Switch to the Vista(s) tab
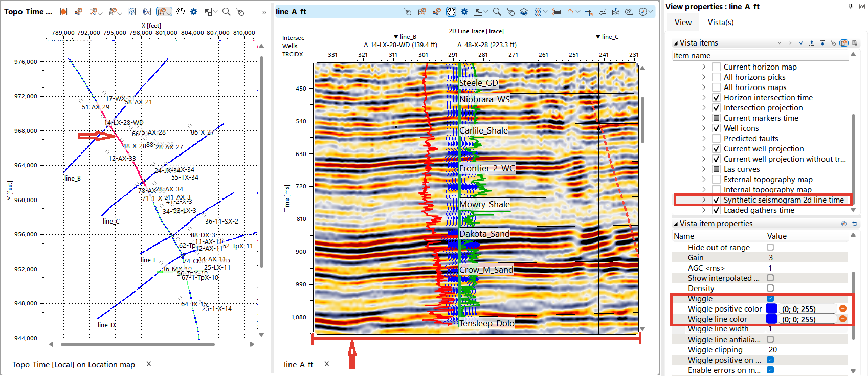 tap(720, 23)
